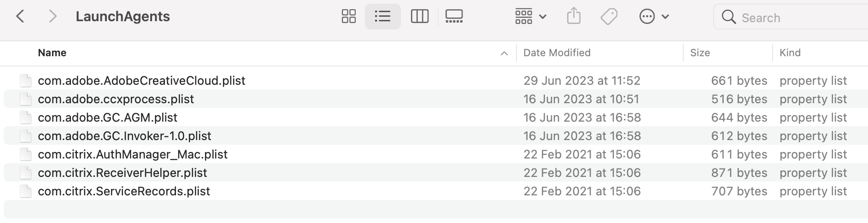
Task: Toggle sort order using the Name caret
Action: tap(504, 53)
